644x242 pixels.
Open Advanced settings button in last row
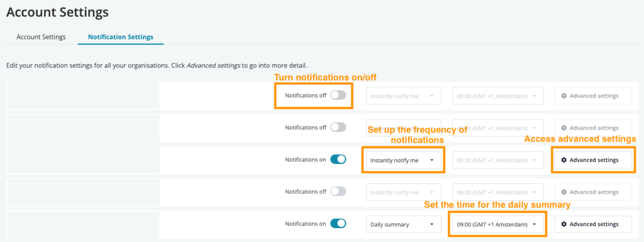pos(593,224)
